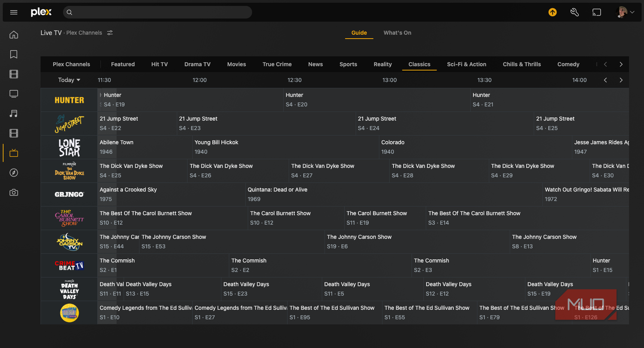
Task: Click the orange upgrade arrow icon
Action: click(553, 12)
